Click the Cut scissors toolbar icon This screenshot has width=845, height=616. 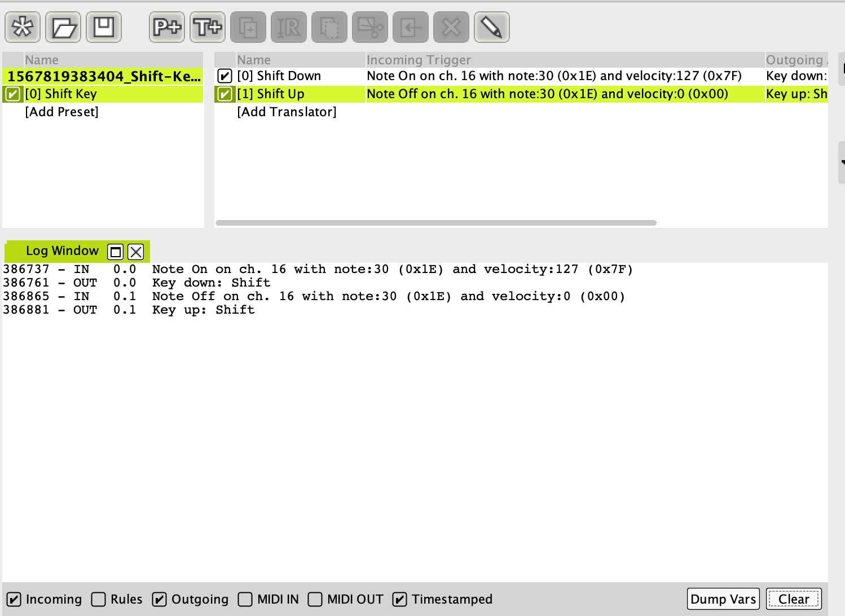click(x=370, y=27)
